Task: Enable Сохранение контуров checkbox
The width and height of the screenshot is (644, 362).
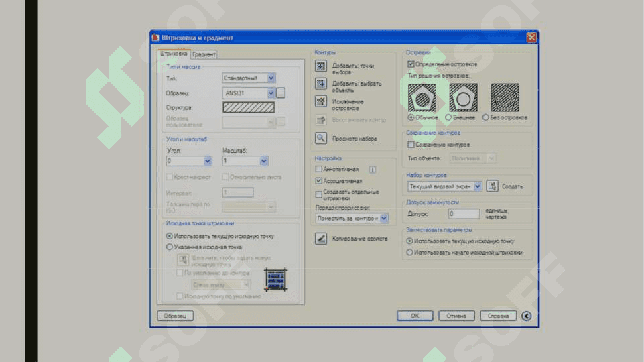Action: click(411, 145)
